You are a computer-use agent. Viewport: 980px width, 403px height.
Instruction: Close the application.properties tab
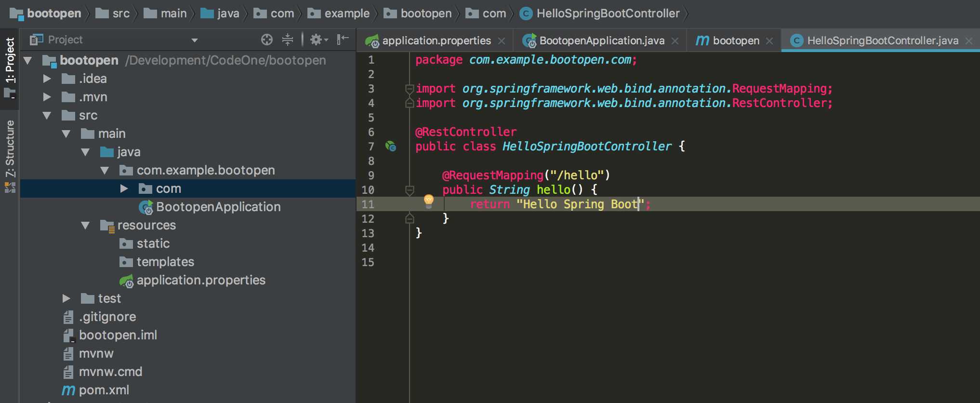click(x=502, y=41)
